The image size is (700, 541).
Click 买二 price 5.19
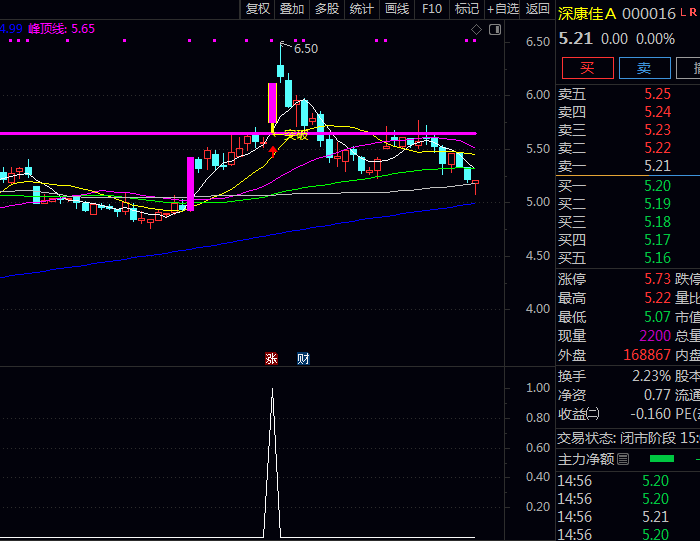click(x=657, y=204)
